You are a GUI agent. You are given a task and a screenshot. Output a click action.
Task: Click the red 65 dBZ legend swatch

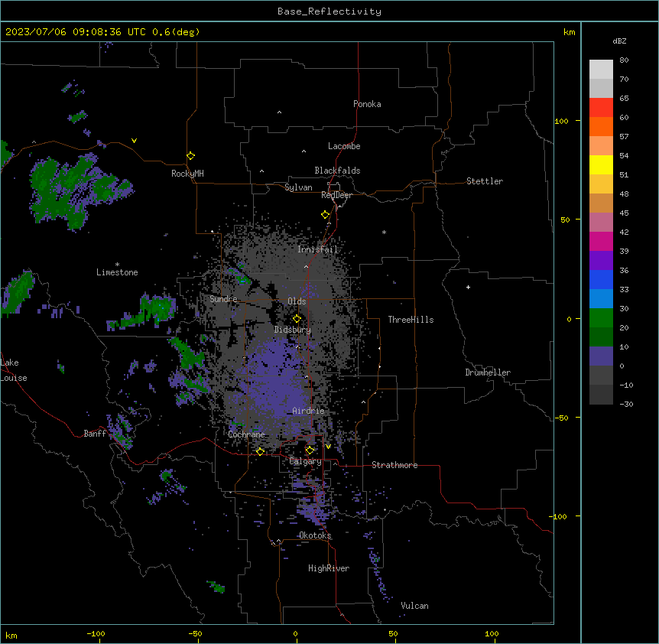coord(601,107)
